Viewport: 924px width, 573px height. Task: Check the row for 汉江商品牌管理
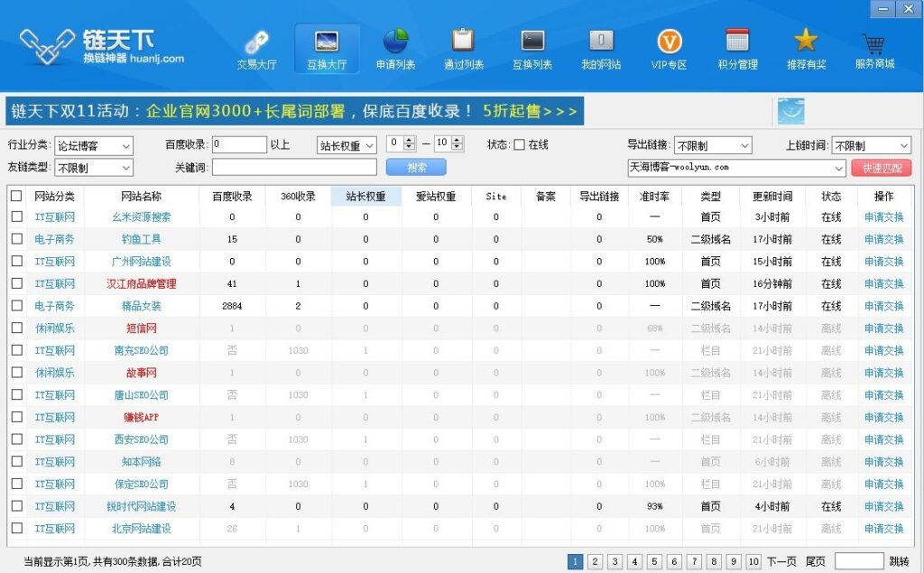(16, 283)
